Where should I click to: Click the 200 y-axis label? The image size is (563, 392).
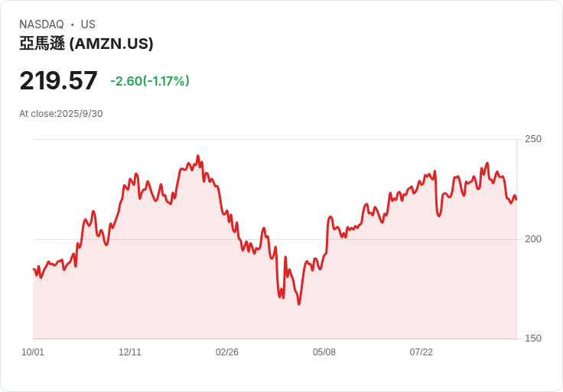[533, 239]
